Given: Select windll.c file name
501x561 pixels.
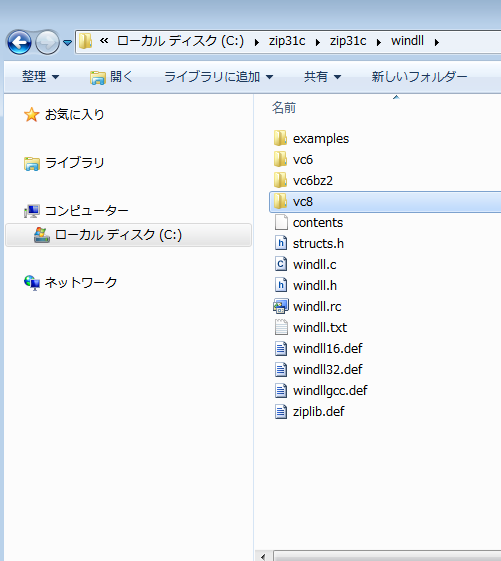Looking at the screenshot, I should [x=315, y=265].
